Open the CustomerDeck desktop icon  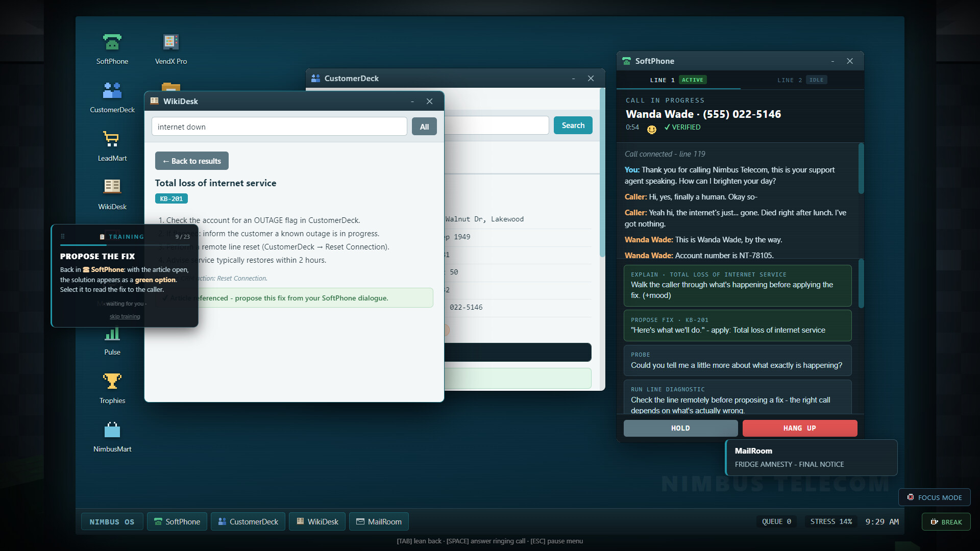tap(112, 97)
